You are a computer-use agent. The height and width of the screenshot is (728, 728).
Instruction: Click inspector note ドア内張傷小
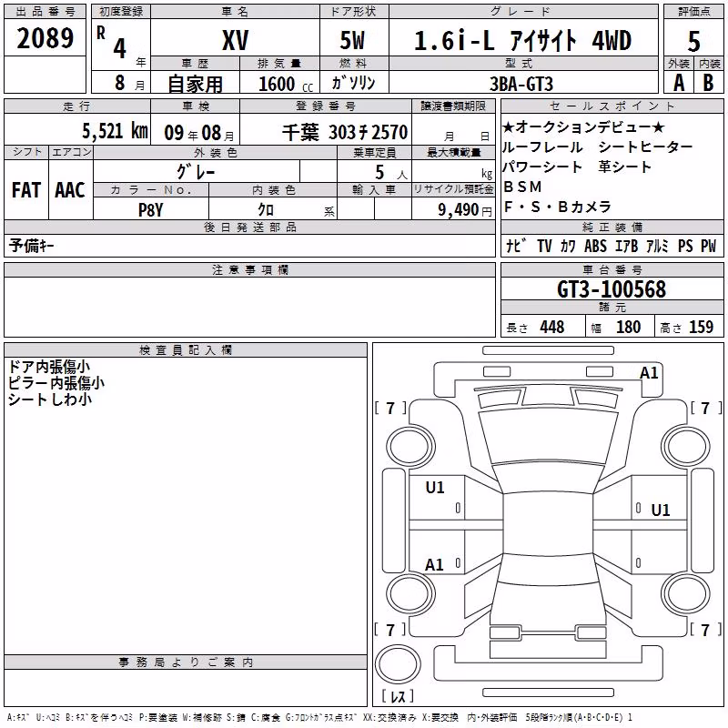pyautogui.click(x=49, y=367)
